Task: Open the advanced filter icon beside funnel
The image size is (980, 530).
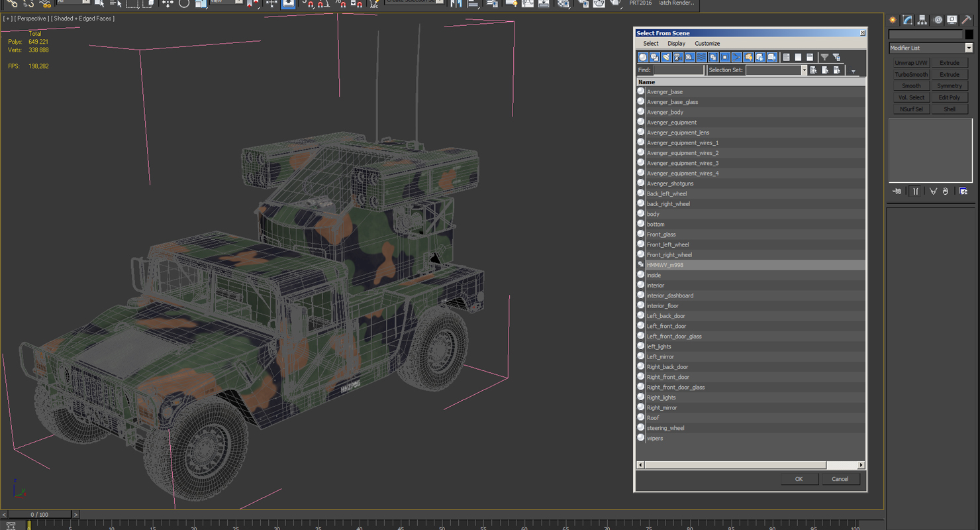Action: click(x=836, y=58)
